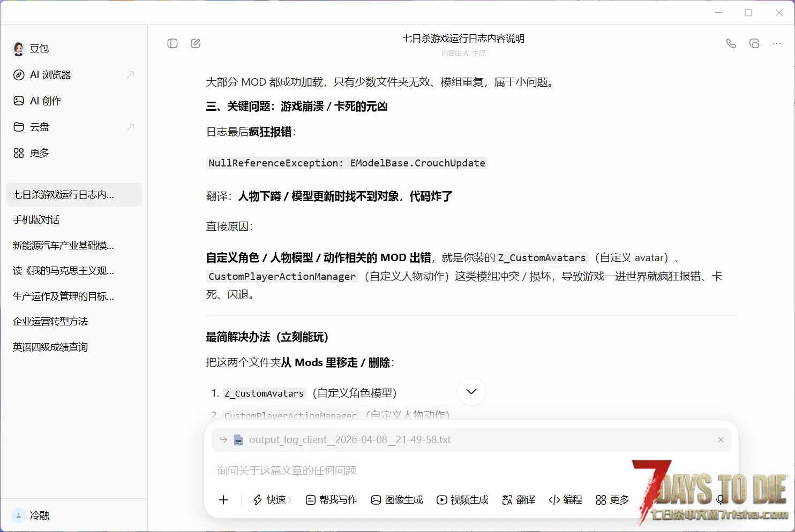Expand 更多 in the left sidebar

coord(39,153)
